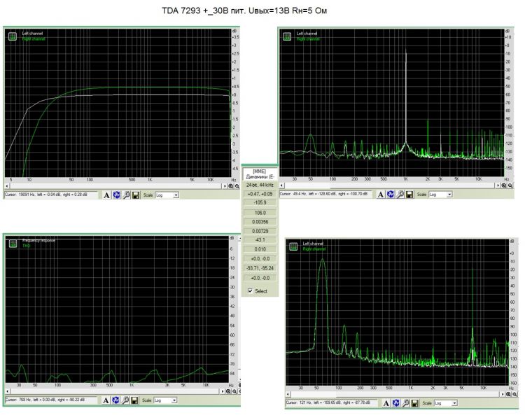This screenshot has height=420, width=525.
Task: Click the +0.47, +0.09 result value
Action: [260, 194]
